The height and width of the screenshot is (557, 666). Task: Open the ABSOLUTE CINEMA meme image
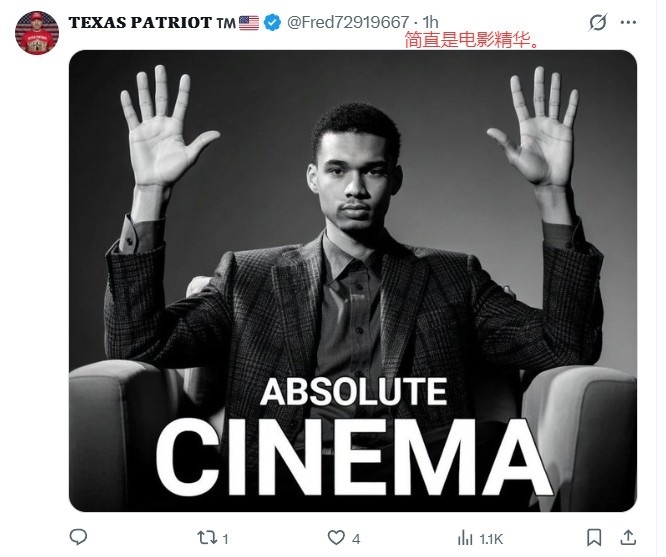click(353, 281)
